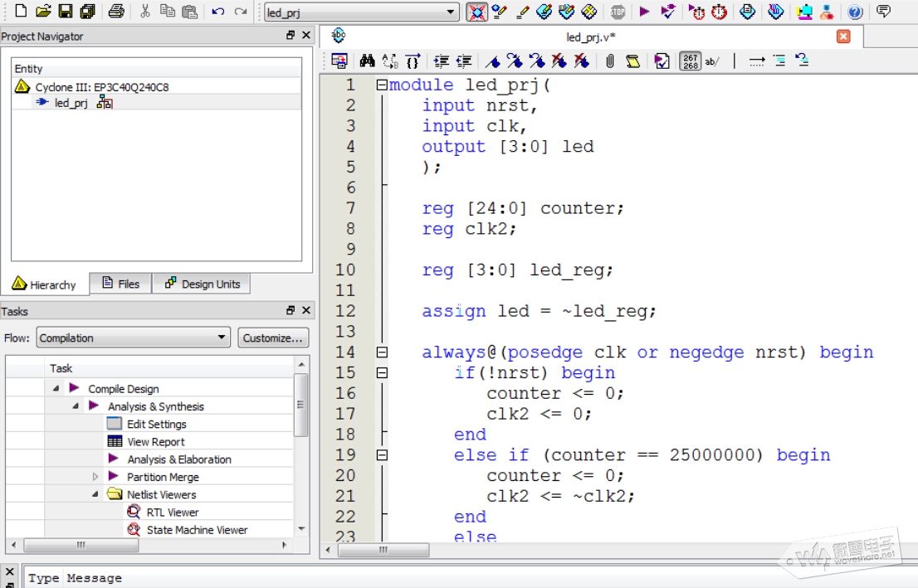Analyze current file with the checked page icon

coord(662,61)
